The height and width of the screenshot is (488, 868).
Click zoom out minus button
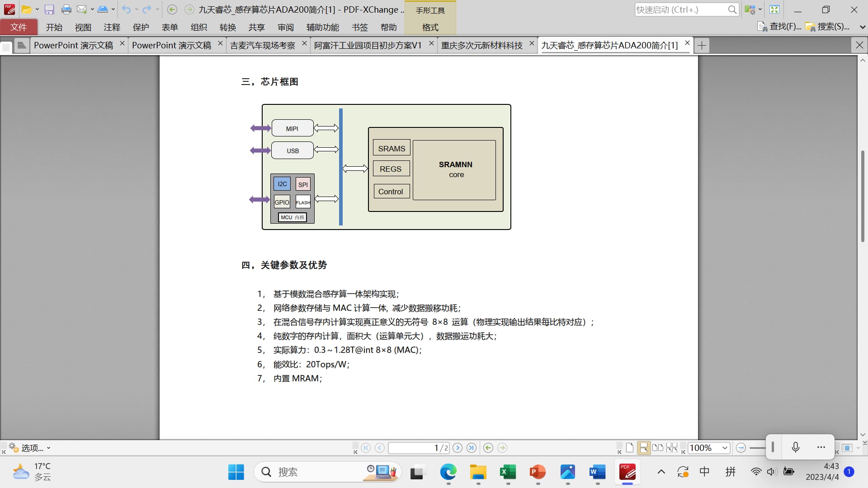(x=741, y=448)
